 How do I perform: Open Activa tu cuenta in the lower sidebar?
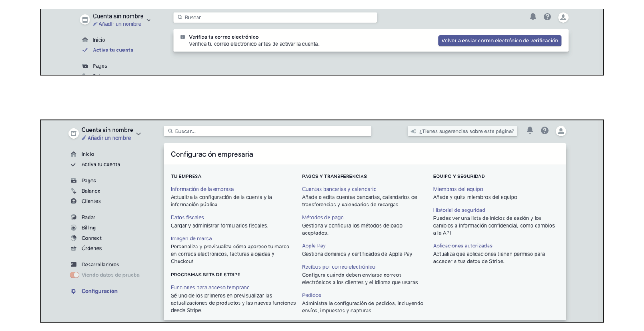(101, 164)
